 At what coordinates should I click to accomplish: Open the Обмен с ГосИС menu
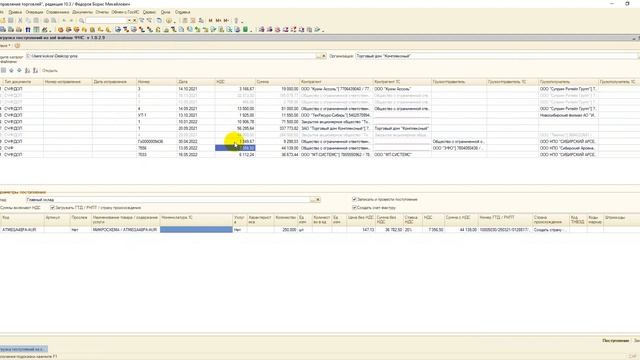coord(125,12)
